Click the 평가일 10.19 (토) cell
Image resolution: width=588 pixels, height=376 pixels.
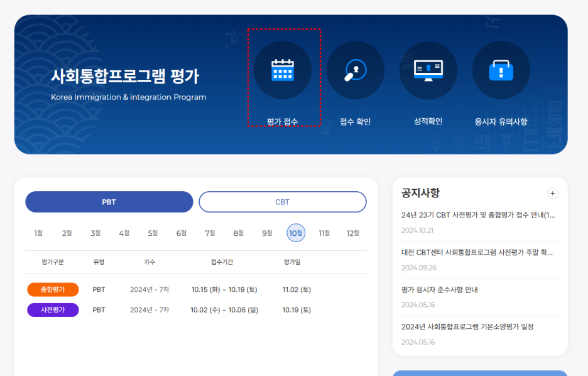pos(297,310)
